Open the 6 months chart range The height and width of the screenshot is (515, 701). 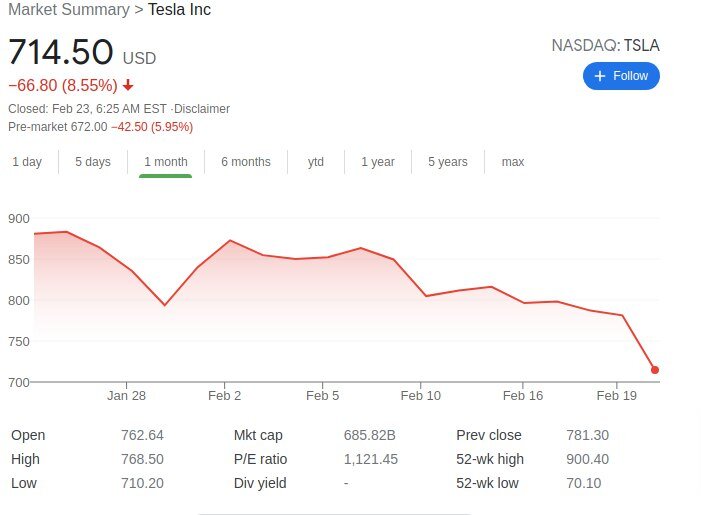tap(246, 162)
